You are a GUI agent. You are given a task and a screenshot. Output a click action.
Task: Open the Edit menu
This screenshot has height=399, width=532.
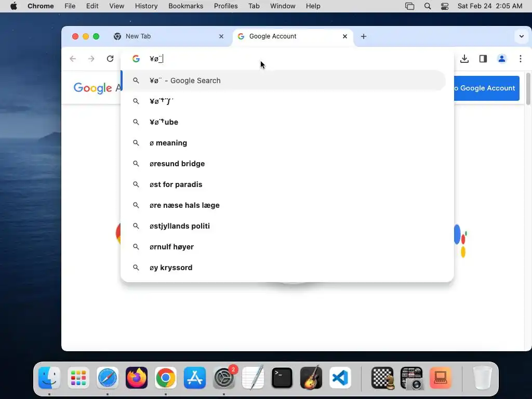92,6
